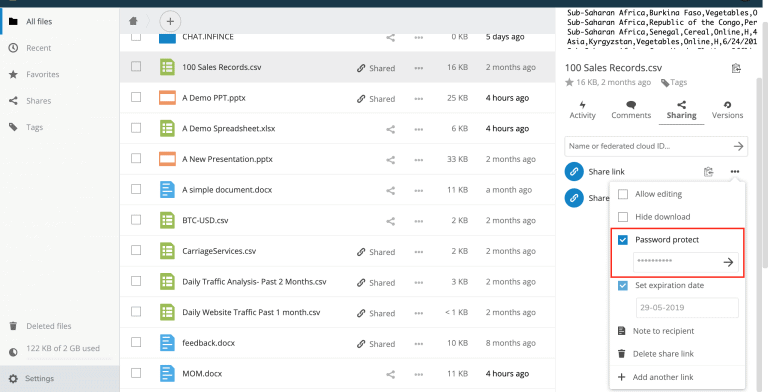Open more actions for 100 Sales Records.csv
Image resolution: width=768 pixels, height=392 pixels.
tap(418, 68)
